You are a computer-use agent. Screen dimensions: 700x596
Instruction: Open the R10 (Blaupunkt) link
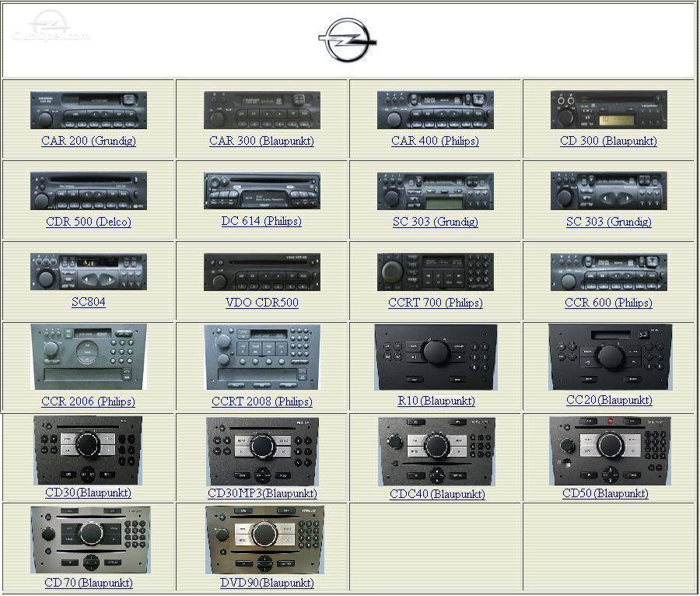click(x=436, y=401)
